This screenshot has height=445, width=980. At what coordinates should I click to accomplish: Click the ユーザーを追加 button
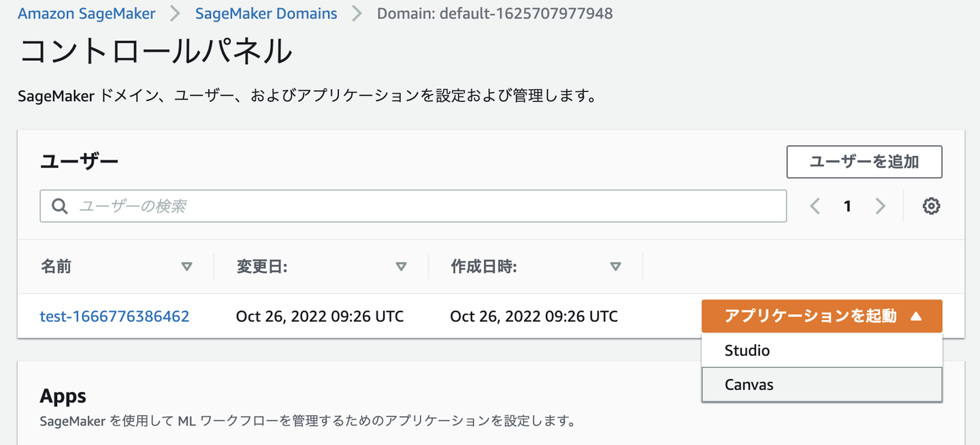point(864,162)
